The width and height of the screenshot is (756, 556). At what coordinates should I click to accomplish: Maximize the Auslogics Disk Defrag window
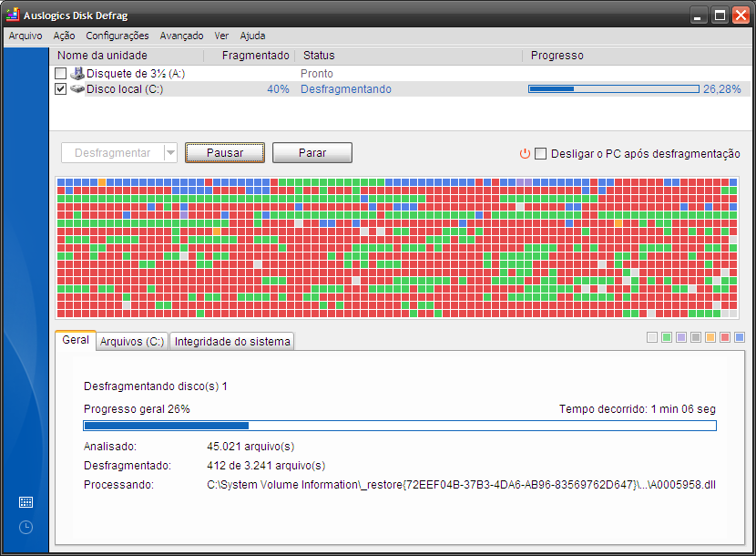(720, 15)
